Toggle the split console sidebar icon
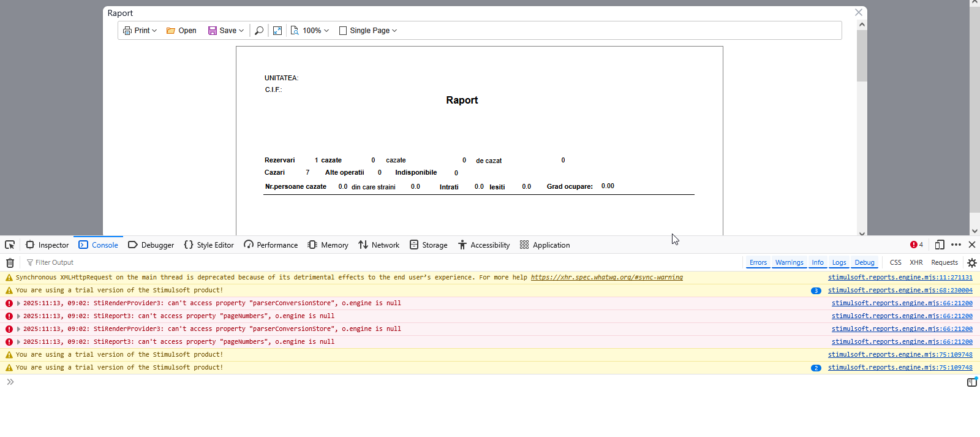980x437 pixels. 971,382
